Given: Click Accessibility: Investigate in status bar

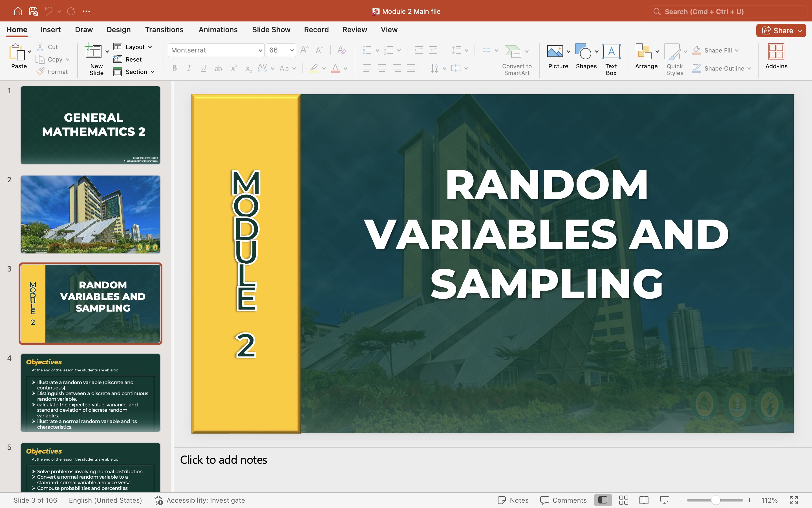Looking at the screenshot, I should click(200, 500).
